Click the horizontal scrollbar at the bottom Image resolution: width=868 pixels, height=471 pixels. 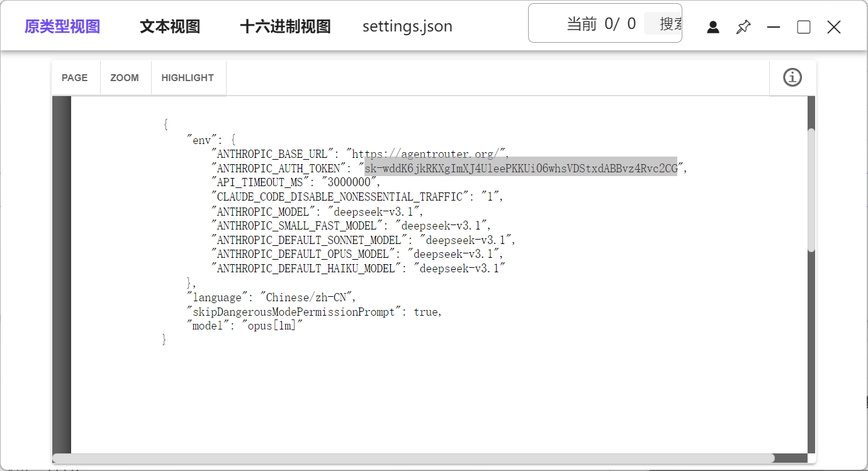point(414,458)
